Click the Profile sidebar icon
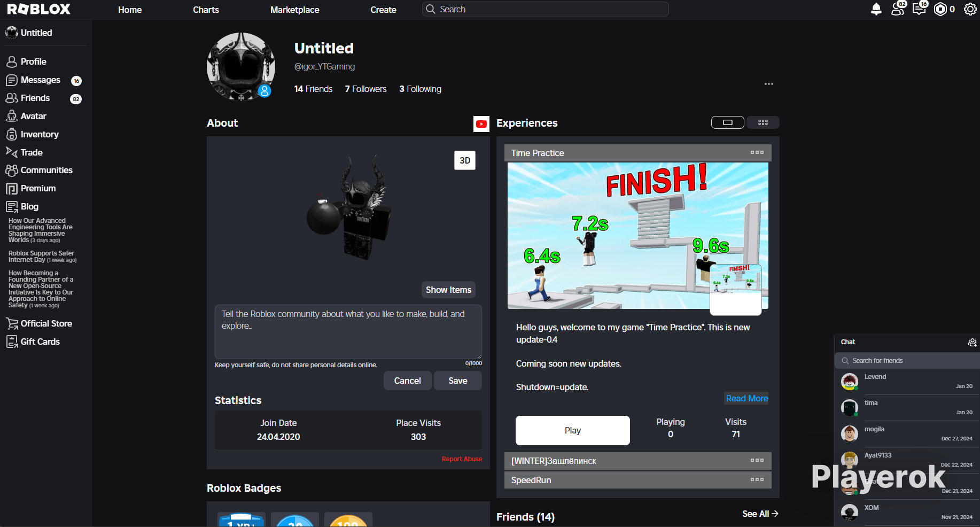980x527 pixels. (x=12, y=62)
